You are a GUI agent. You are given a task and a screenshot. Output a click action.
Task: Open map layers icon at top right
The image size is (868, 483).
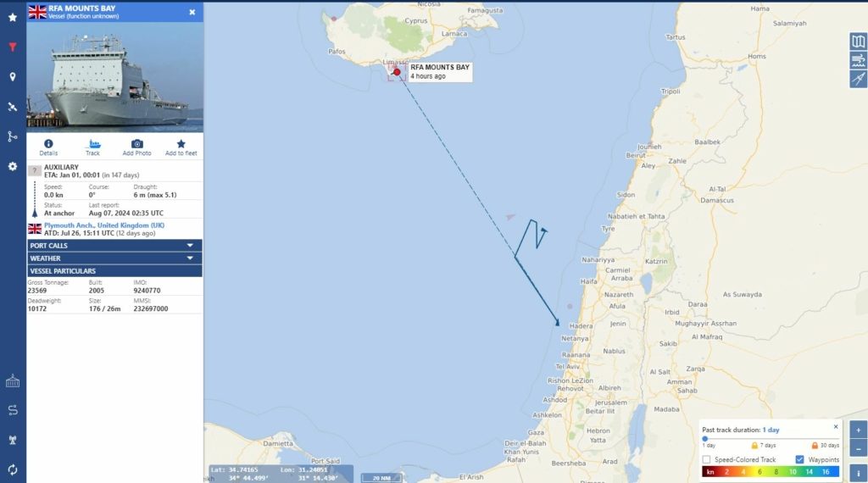tap(859, 42)
